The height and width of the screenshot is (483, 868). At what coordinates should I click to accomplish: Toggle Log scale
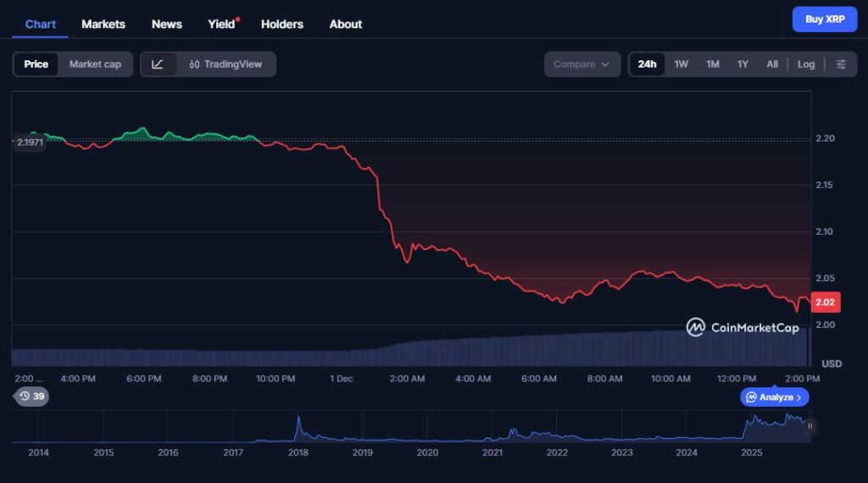point(806,64)
